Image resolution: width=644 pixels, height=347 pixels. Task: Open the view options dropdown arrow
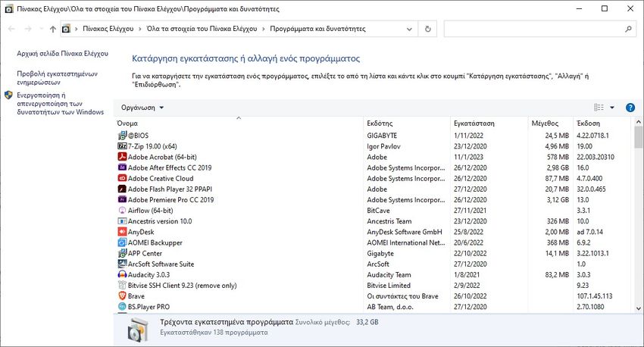click(x=612, y=108)
